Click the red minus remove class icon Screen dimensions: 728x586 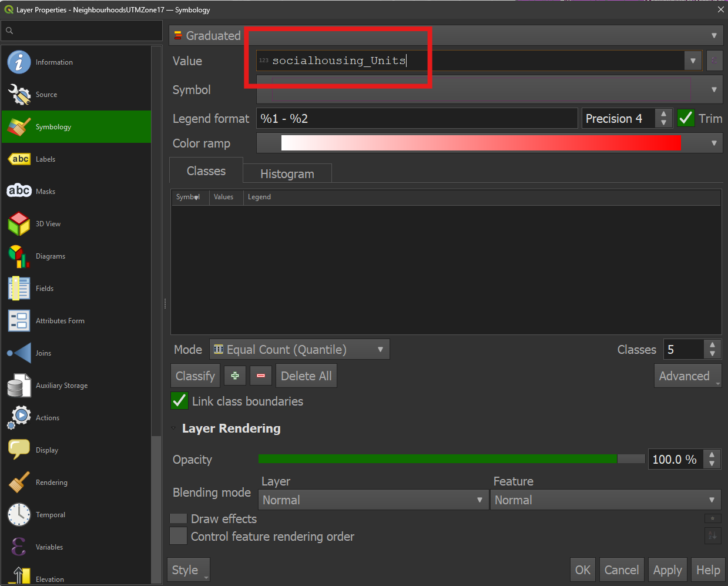click(261, 376)
